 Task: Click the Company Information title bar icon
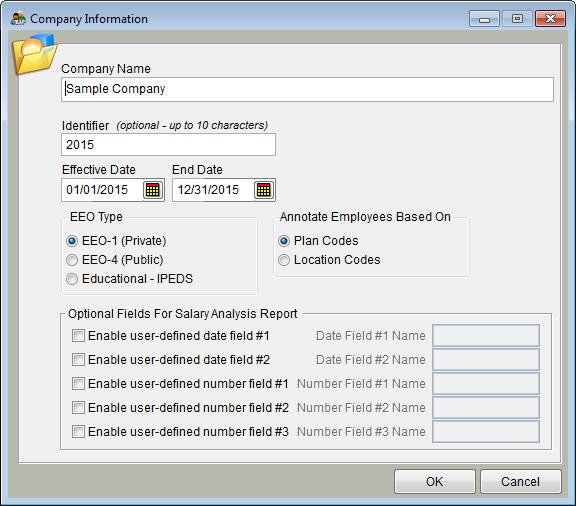pos(18,19)
